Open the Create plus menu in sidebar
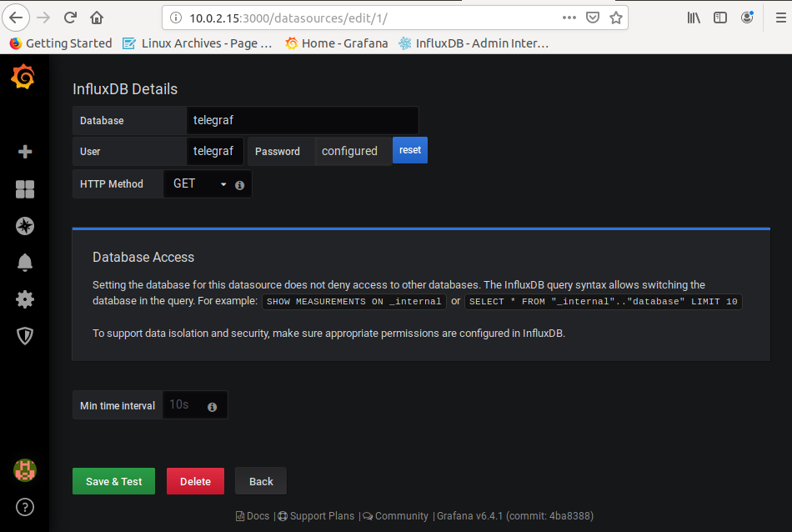 tap(25, 152)
